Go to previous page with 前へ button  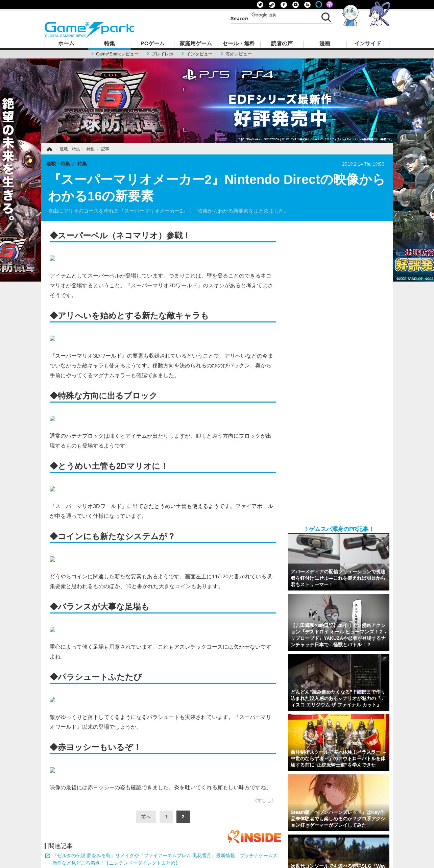146,817
